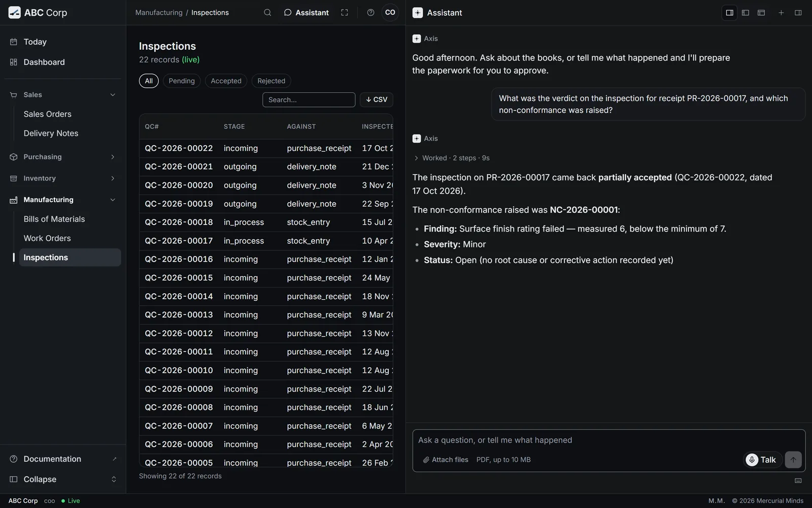The image size is (812, 508).
Task: Click the send arrow button
Action: click(x=793, y=460)
